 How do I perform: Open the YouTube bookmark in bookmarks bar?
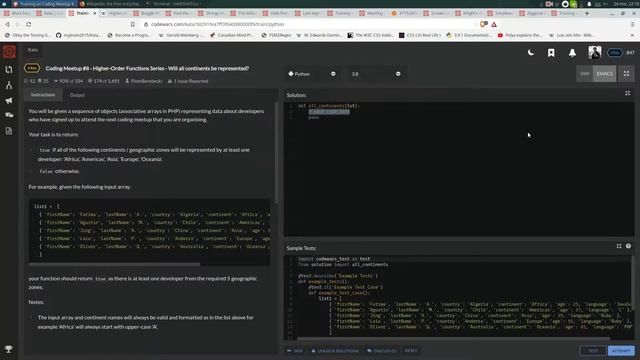click(520, 36)
